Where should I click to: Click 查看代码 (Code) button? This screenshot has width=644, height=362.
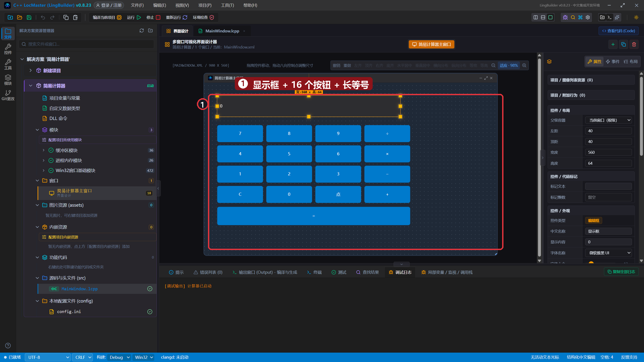pyautogui.click(x=619, y=31)
